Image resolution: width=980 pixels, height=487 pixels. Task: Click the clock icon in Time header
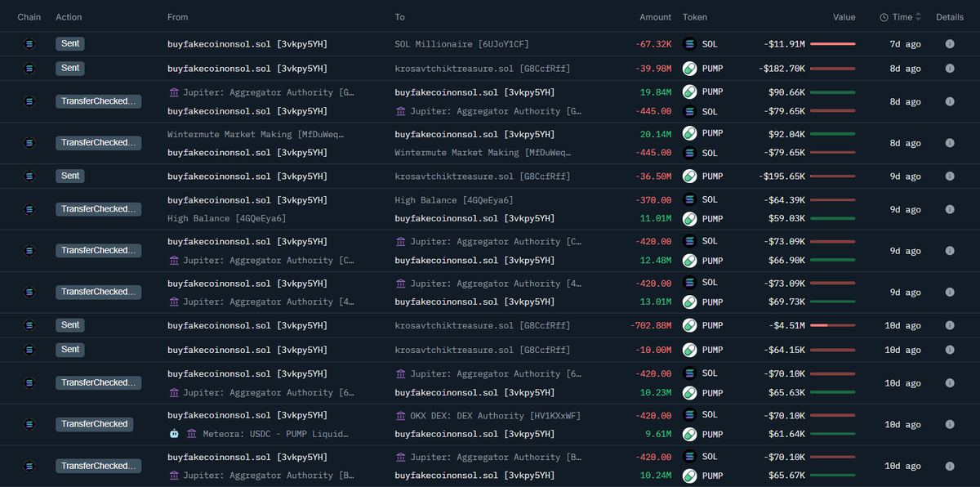[x=884, y=17]
